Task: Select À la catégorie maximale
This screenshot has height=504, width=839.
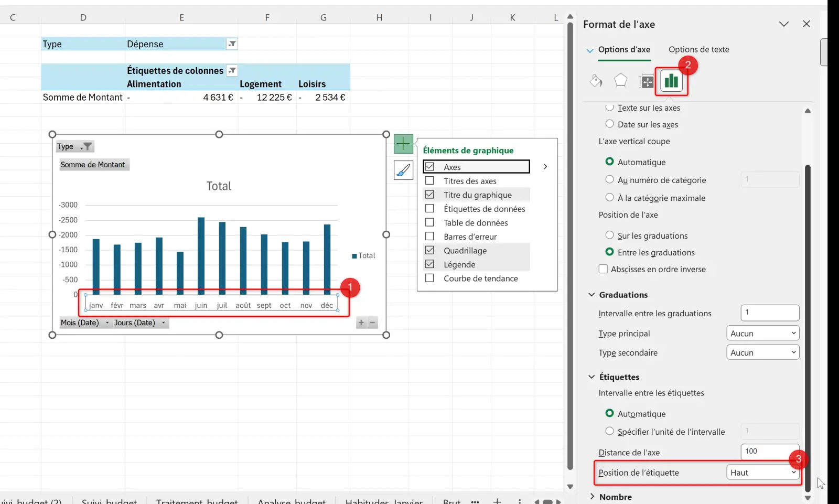Action: (x=609, y=198)
